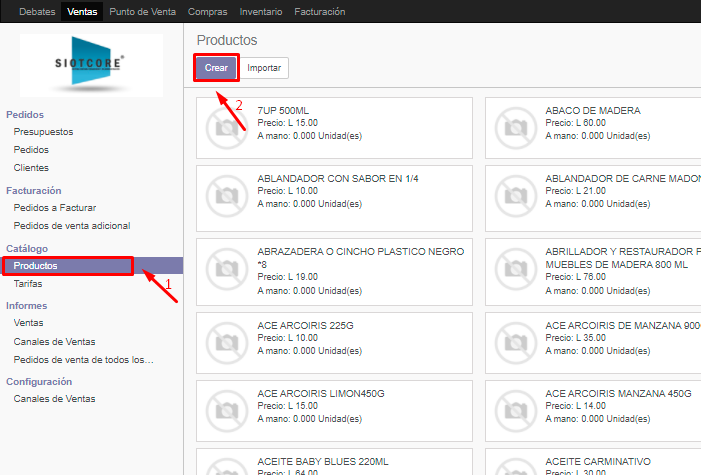This screenshot has width=701, height=475.
Task: Select Productos in the Catálogo sidebar
Action: 36,266
